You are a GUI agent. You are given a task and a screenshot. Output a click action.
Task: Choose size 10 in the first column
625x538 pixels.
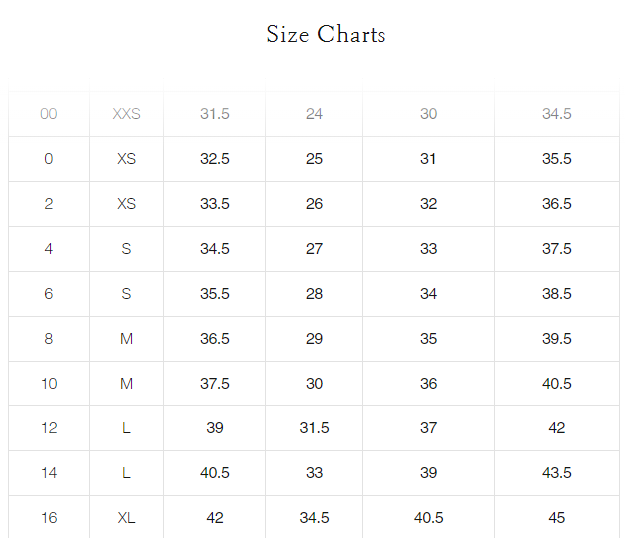[x=49, y=384]
